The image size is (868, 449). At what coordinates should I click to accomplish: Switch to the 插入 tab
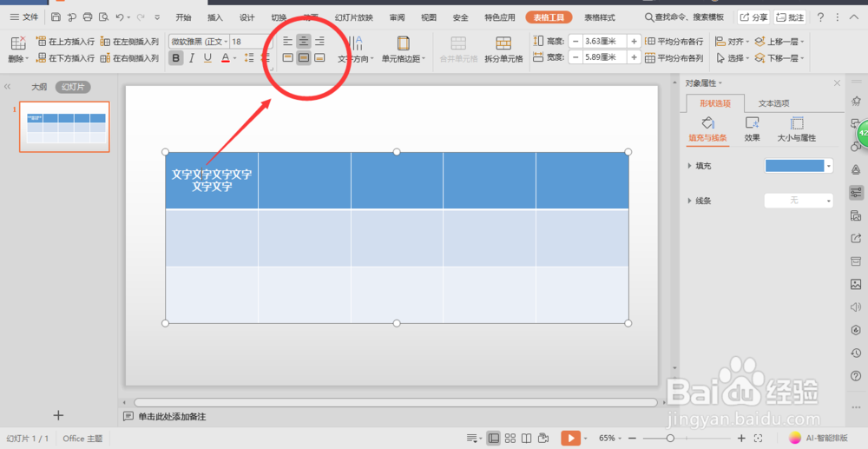click(x=214, y=17)
